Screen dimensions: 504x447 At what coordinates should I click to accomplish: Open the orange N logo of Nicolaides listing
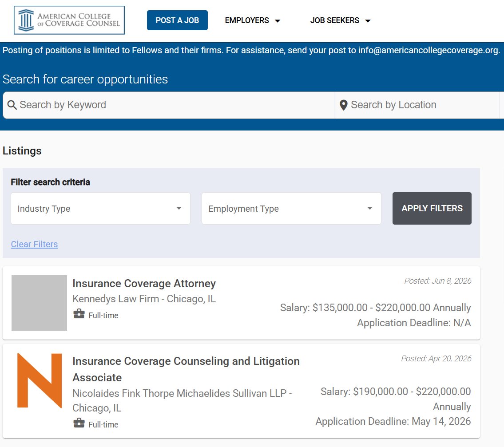[x=39, y=380]
